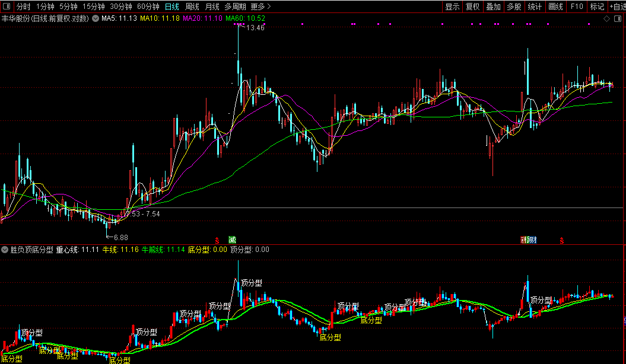
Task: Expand the 胜负顶底分型 indicator dropdown arrow
Action: click(x=5, y=250)
